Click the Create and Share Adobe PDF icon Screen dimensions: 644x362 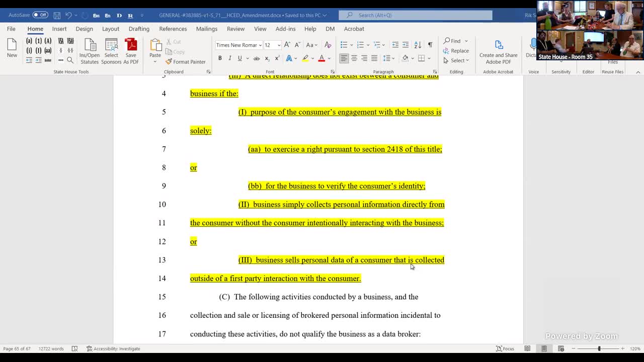pos(498,46)
